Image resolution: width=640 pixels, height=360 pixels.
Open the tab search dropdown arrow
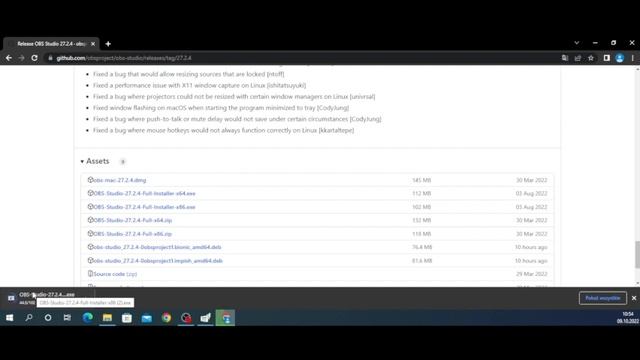pyautogui.click(x=577, y=42)
